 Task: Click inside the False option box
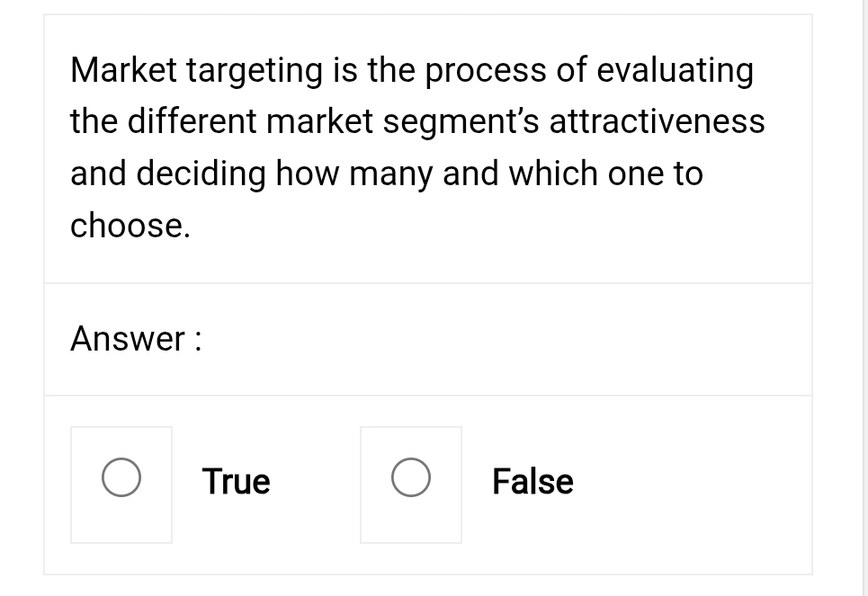click(411, 484)
